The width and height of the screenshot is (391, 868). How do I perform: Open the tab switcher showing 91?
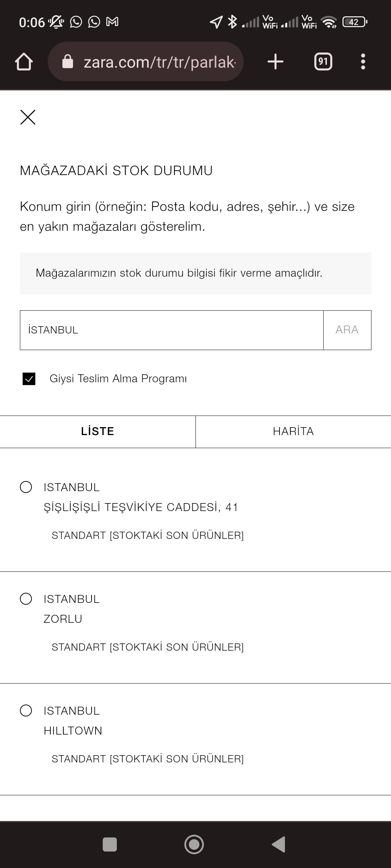pos(323,61)
